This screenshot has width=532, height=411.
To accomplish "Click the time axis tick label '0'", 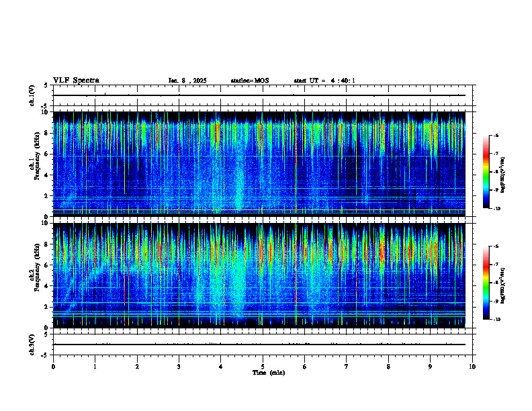I will (53, 367).
